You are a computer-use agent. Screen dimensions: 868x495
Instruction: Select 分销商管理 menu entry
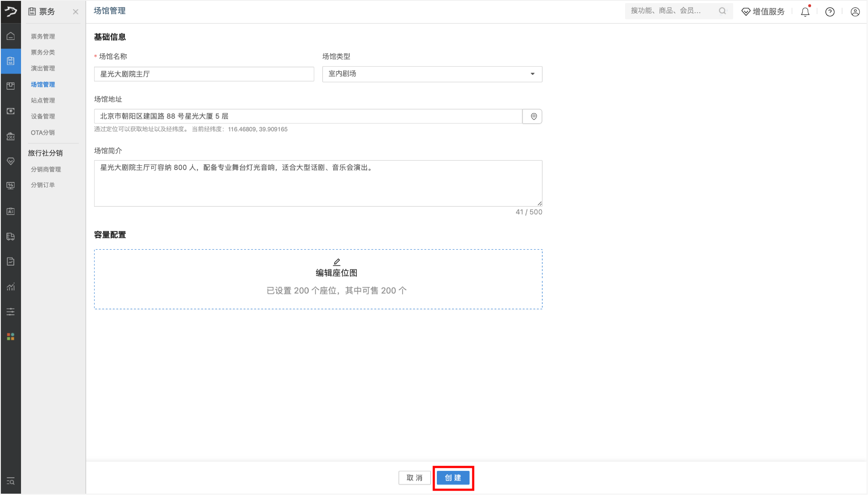click(46, 169)
